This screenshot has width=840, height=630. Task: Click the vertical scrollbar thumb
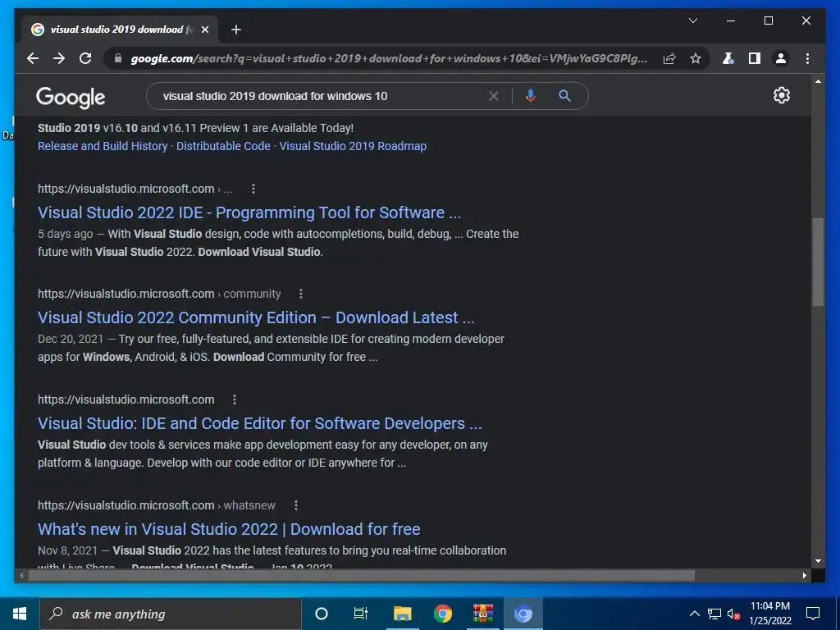818,262
